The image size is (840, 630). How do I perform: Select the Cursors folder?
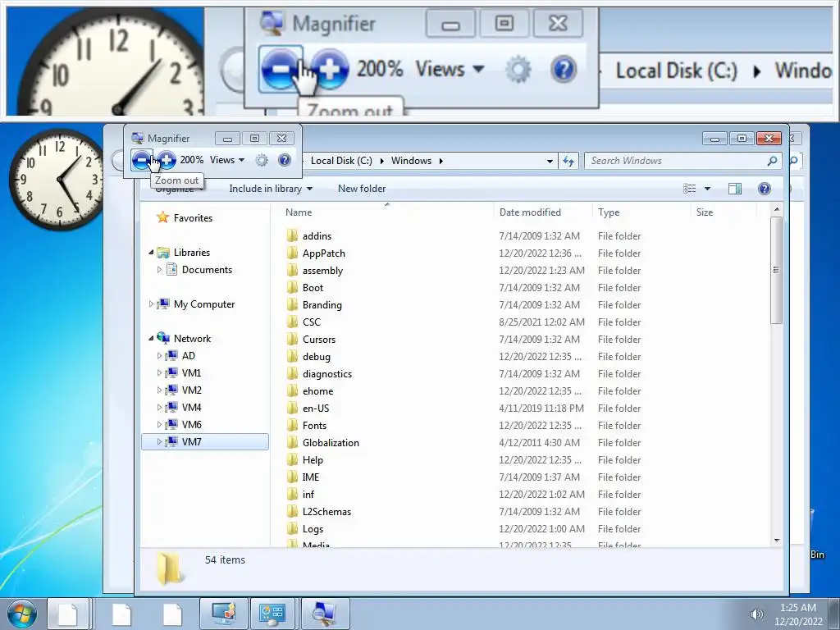319,339
